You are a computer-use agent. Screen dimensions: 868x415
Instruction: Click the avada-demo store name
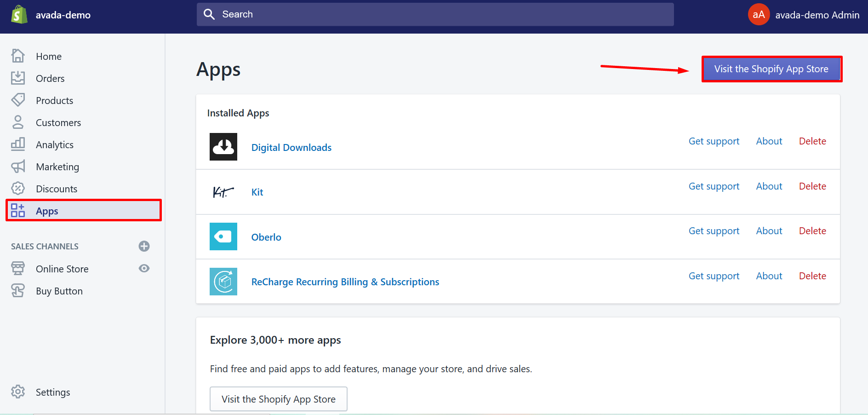tap(63, 15)
